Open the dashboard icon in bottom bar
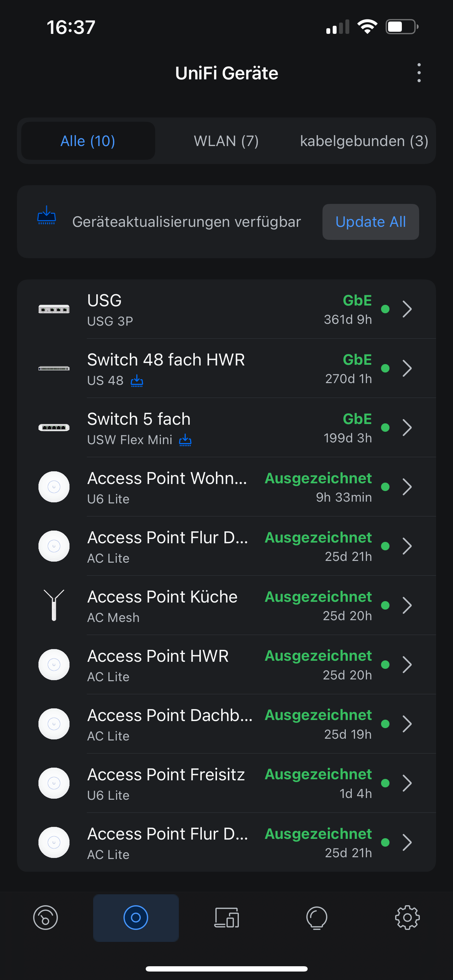Screen dimensions: 453x980 point(45,918)
